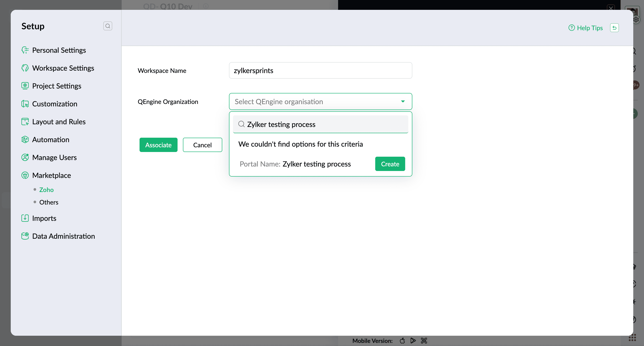The height and width of the screenshot is (346, 644).
Task: Select Zoho under Marketplace
Action: [x=46, y=190]
